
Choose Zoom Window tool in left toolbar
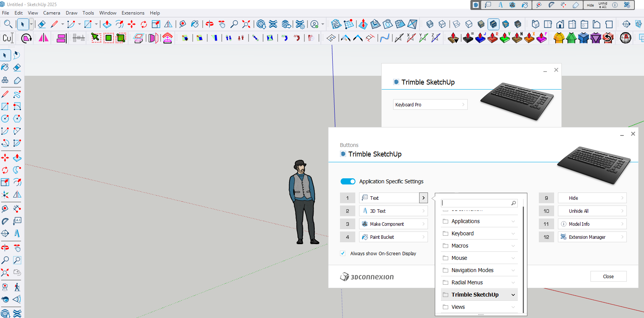tap(17, 260)
